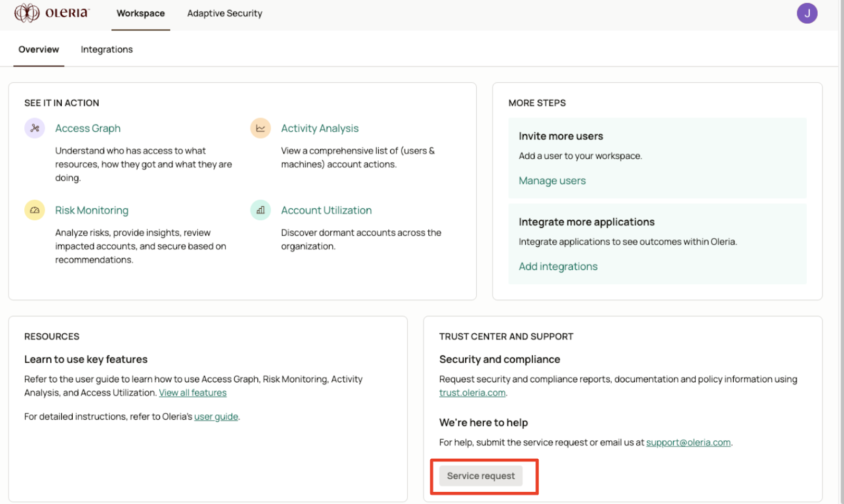Open the user avatar J menu

click(x=807, y=13)
